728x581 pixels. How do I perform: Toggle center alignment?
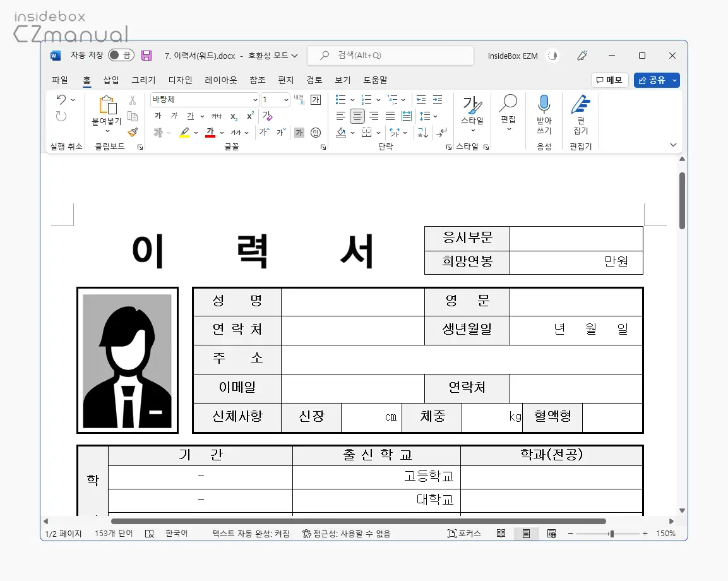tap(357, 116)
